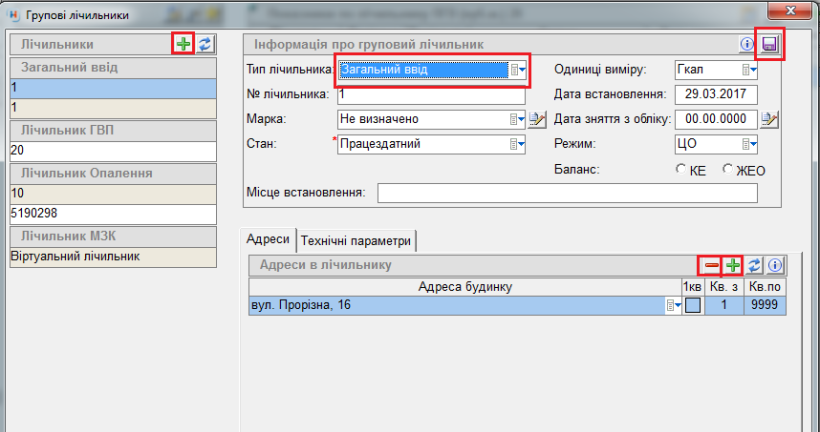Select the ЖЕО balance radio button
Viewport: 820px width, 432px height.
tap(728, 170)
